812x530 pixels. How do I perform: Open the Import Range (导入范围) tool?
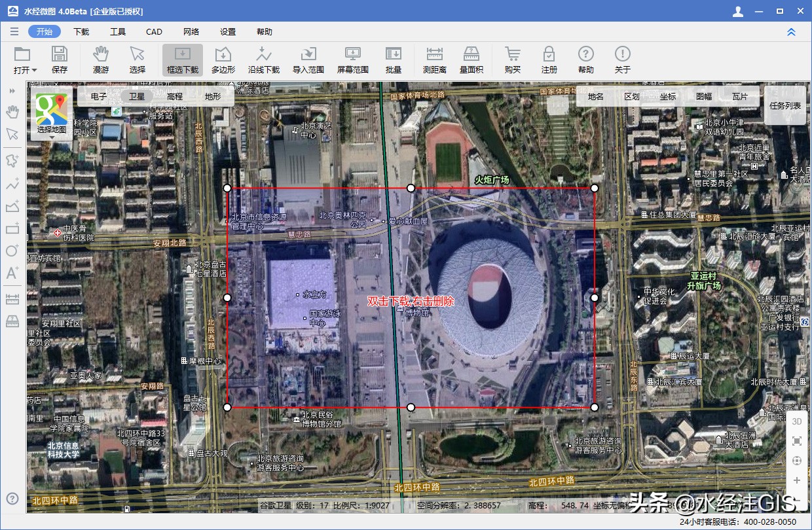tap(308, 60)
